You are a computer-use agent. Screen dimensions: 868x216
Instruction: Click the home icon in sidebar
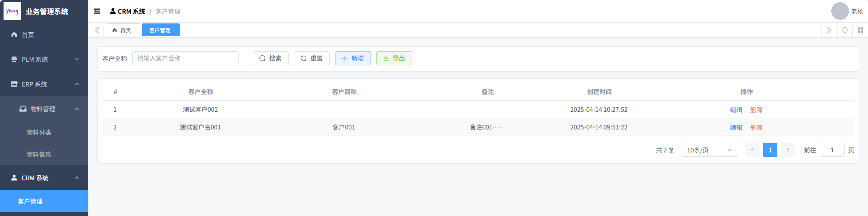[14, 34]
